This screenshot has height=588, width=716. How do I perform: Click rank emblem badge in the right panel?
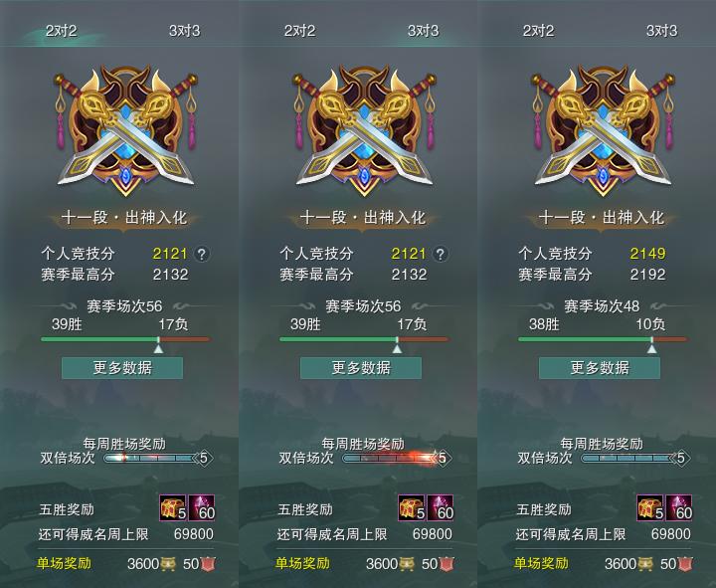coord(603,130)
